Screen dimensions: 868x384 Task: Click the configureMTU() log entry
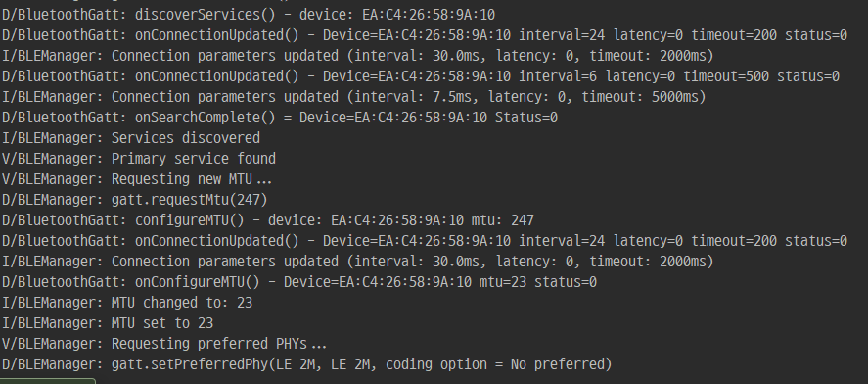pos(268,220)
